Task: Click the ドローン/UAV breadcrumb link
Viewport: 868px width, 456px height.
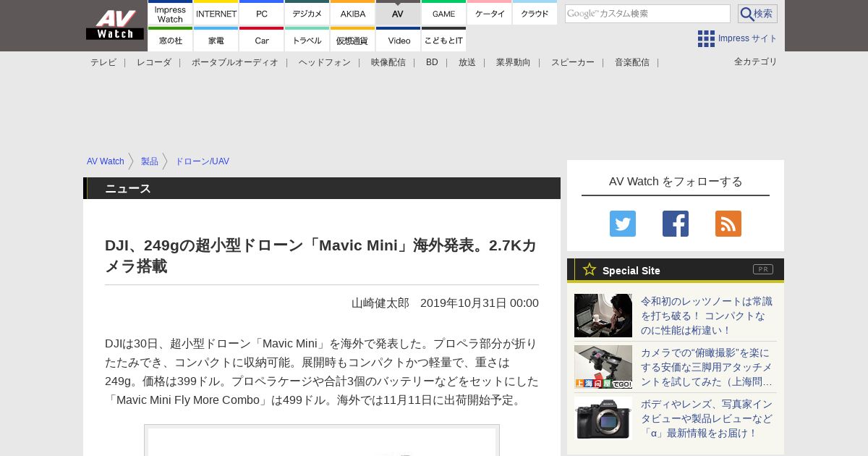Action: 203,161
